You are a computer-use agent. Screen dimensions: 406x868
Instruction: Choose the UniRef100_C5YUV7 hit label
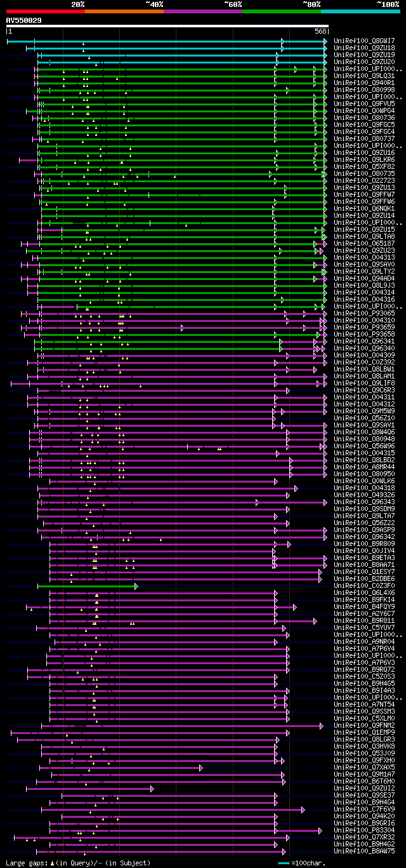tap(364, 627)
